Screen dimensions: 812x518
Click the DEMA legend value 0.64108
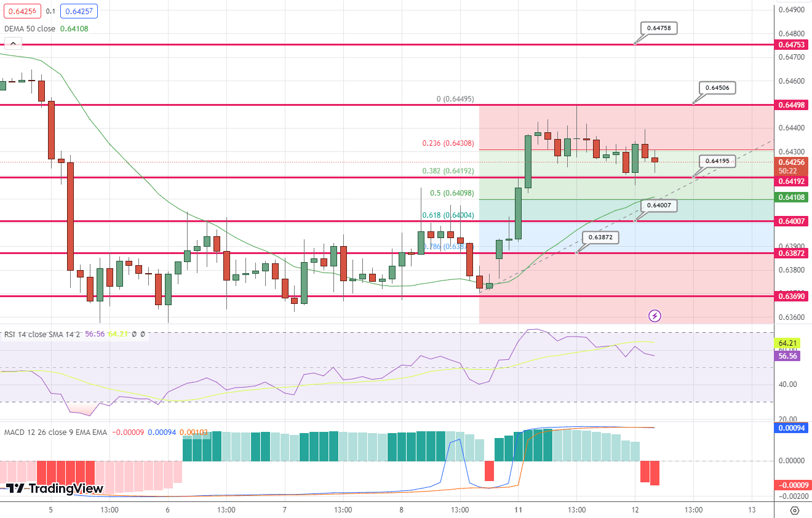click(74, 28)
